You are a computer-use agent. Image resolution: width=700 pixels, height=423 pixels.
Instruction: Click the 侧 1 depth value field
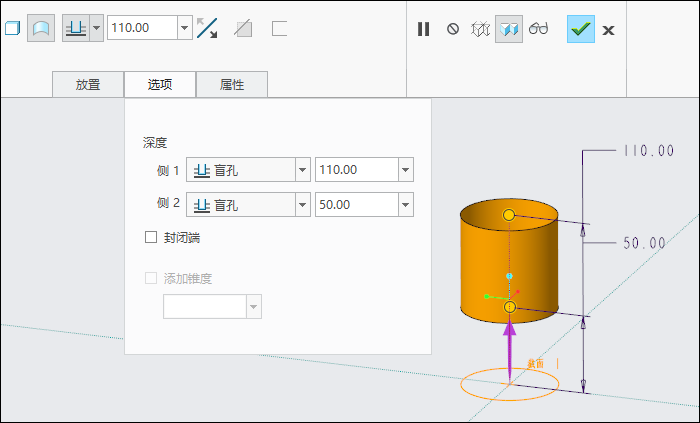coord(357,170)
